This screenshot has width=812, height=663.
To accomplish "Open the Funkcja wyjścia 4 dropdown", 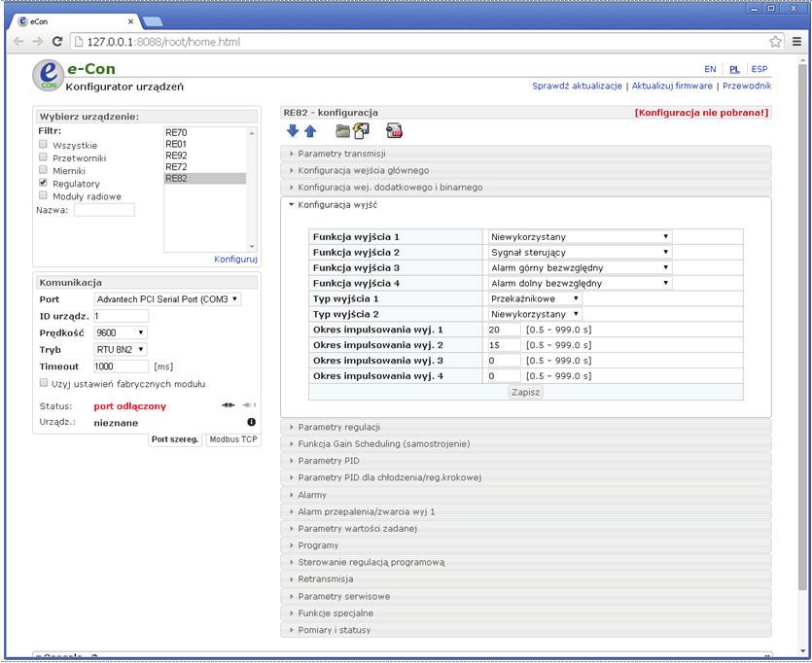I will click(580, 283).
